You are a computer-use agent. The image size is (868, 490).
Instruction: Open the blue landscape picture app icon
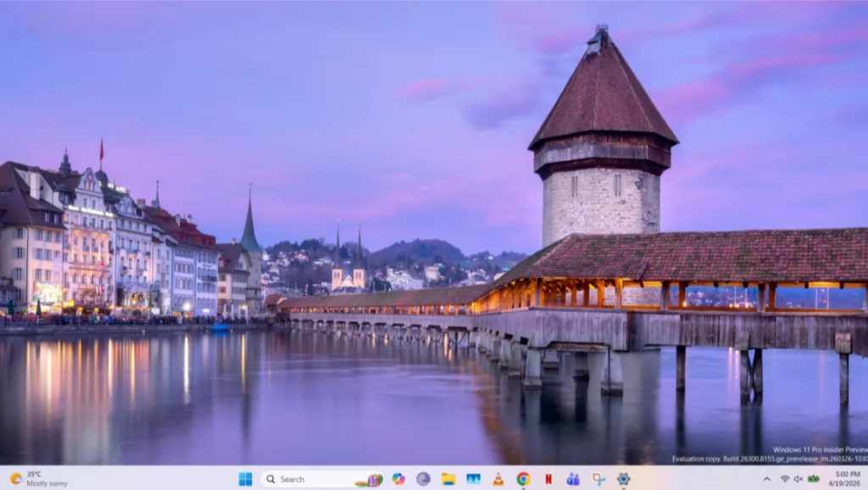point(473,479)
